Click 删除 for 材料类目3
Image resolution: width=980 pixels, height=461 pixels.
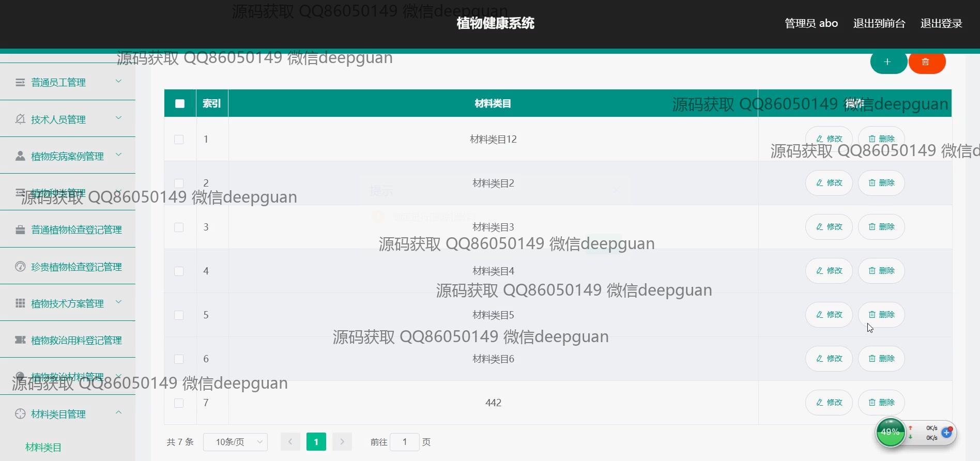882,227
